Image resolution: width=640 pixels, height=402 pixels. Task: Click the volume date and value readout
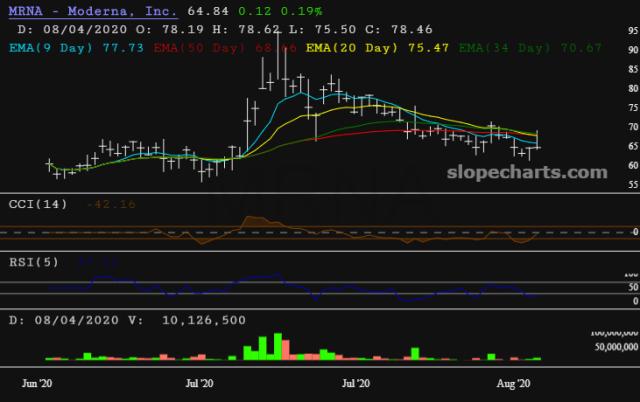128,320
